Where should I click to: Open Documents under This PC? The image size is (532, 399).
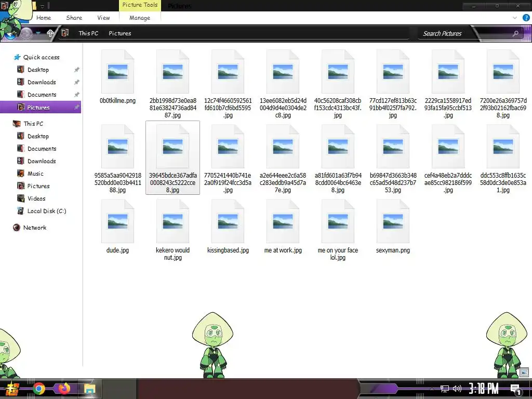pyautogui.click(x=42, y=149)
